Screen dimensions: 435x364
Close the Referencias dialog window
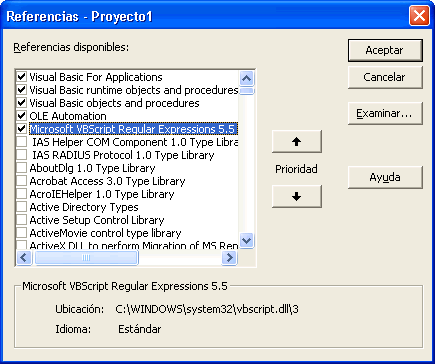pos(419,16)
